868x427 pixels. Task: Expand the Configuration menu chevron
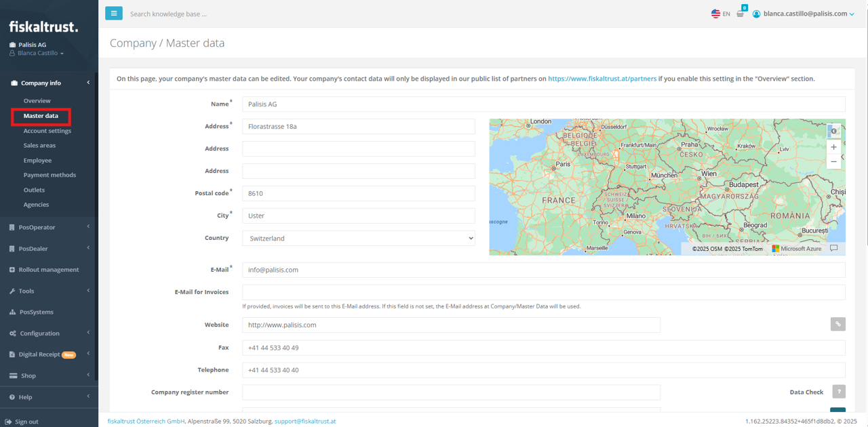(x=88, y=333)
